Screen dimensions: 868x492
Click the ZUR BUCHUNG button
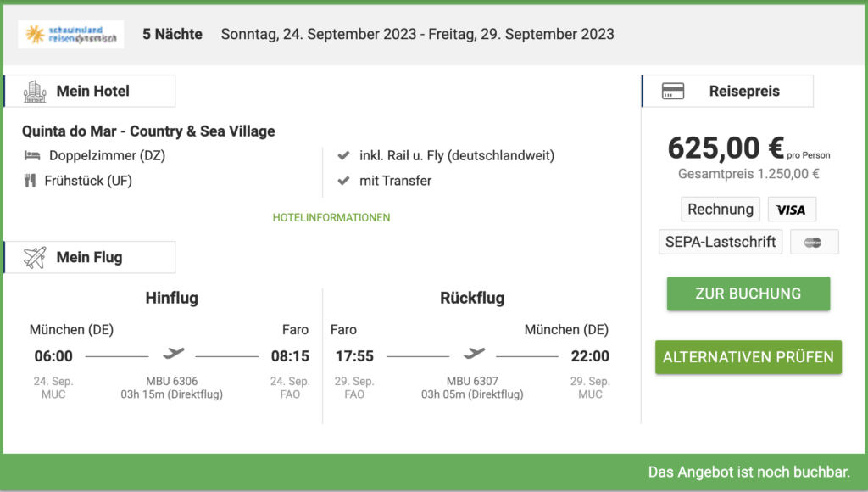(x=748, y=294)
